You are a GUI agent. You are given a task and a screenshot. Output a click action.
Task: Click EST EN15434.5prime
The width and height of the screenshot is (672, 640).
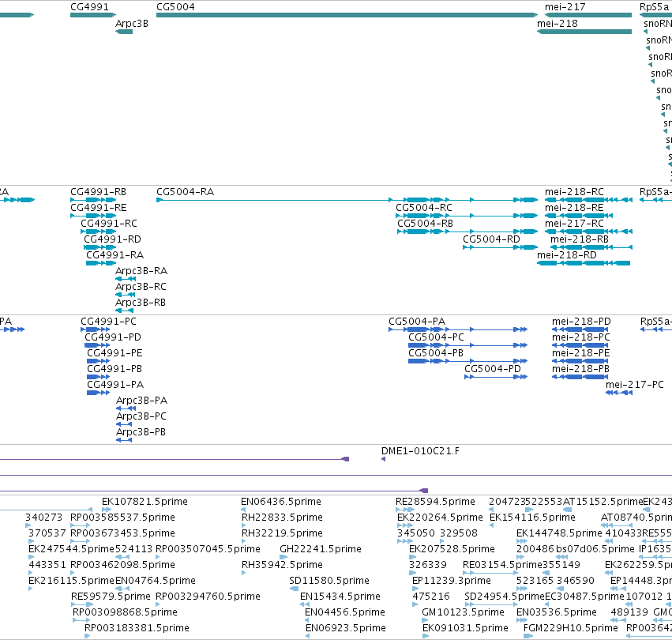[x=340, y=597]
